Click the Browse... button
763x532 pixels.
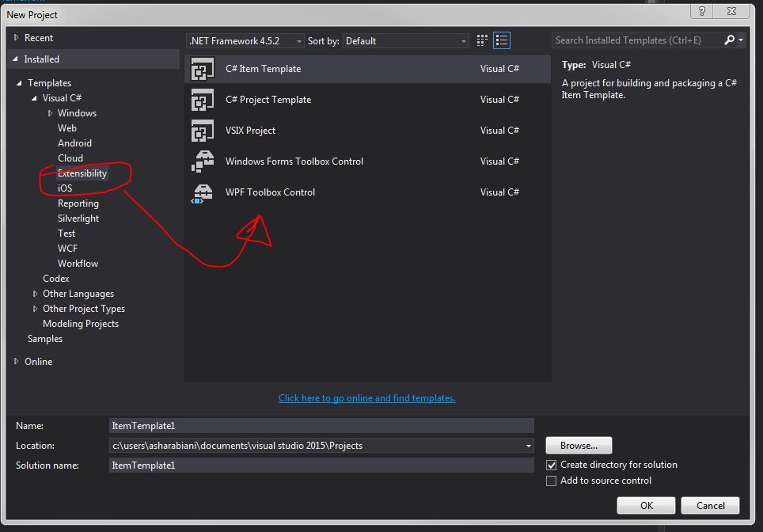click(x=579, y=446)
